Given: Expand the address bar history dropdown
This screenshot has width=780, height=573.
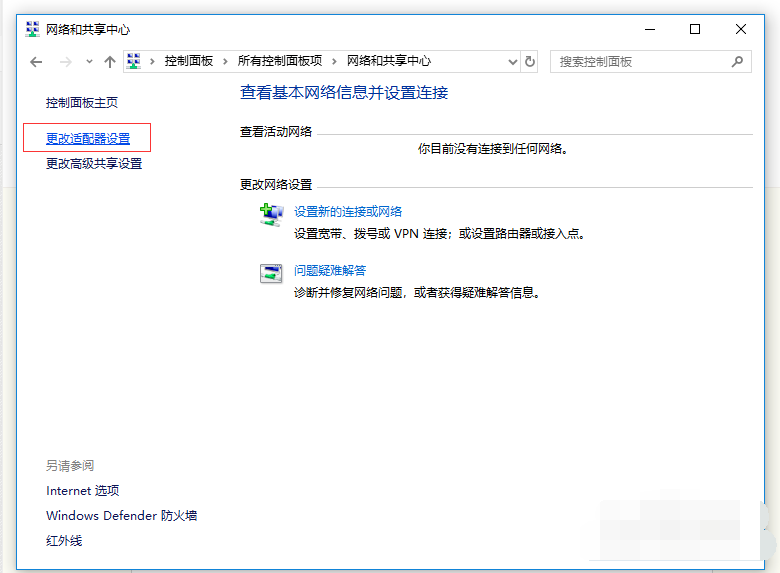Looking at the screenshot, I should (512, 62).
